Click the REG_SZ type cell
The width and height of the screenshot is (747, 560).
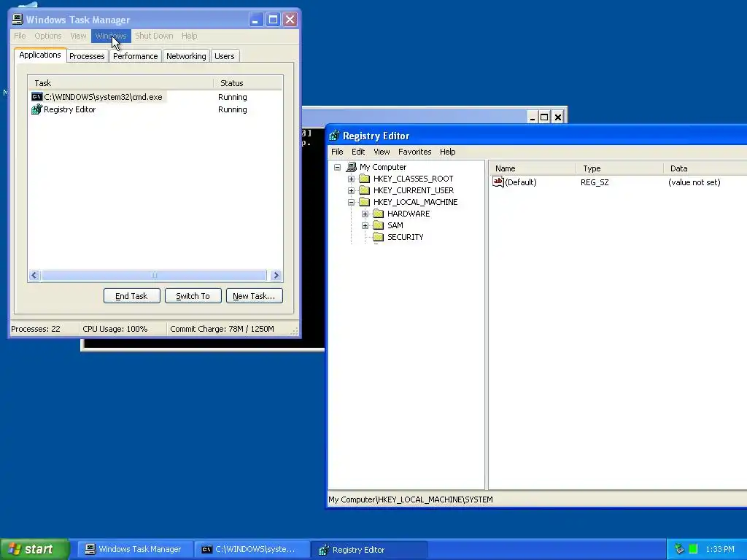pyautogui.click(x=595, y=182)
